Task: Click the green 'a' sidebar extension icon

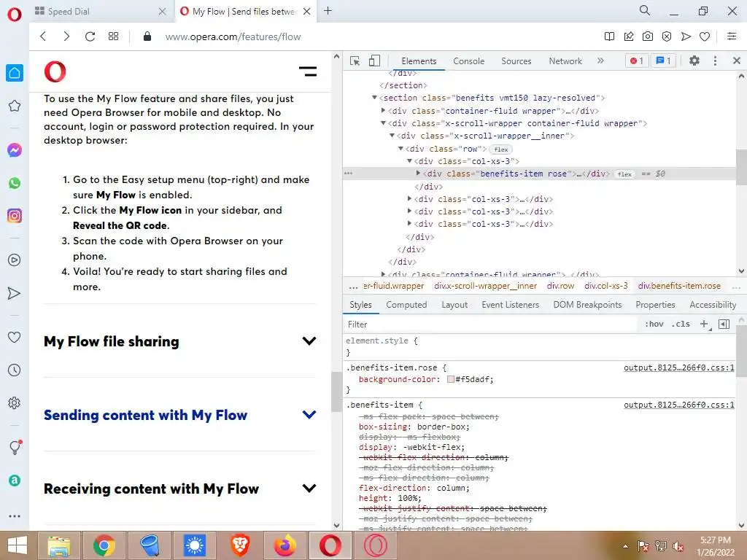Action: (x=15, y=481)
